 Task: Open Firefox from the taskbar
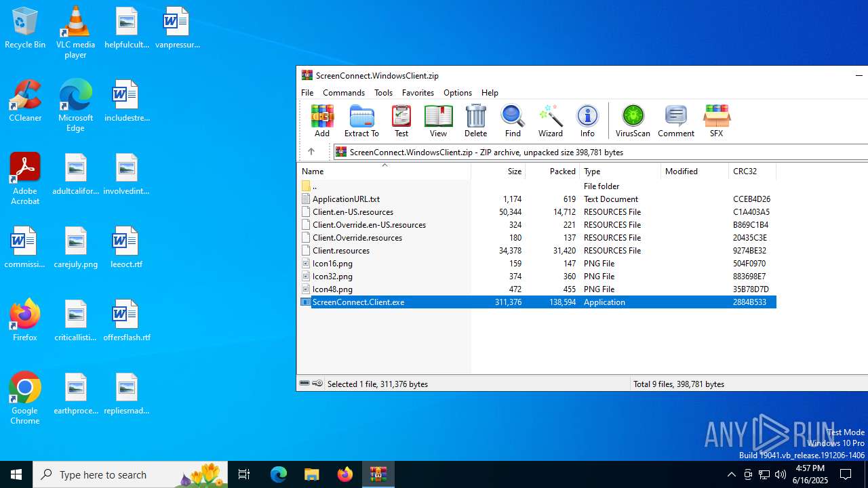tap(344, 474)
